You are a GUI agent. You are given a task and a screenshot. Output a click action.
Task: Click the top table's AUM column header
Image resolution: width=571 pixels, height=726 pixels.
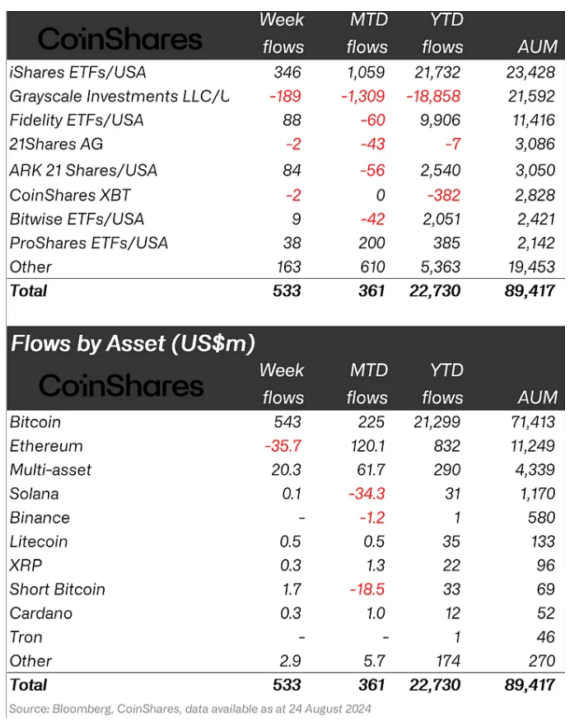pos(538,47)
